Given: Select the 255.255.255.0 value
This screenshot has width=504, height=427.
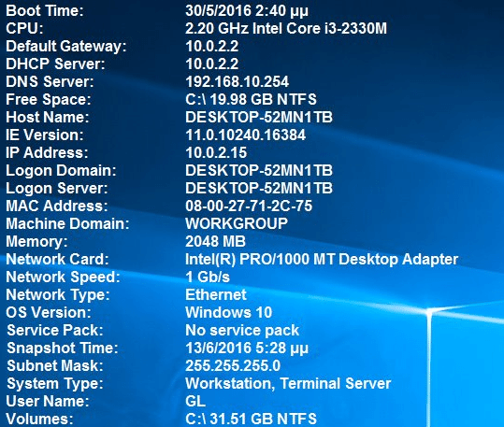Looking at the screenshot, I should (x=233, y=365).
